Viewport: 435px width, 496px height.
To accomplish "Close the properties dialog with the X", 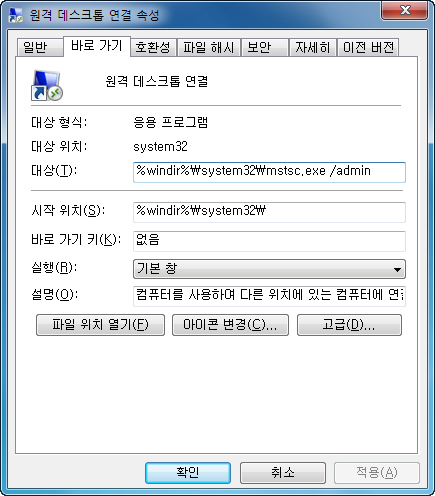I will (404, 11).
